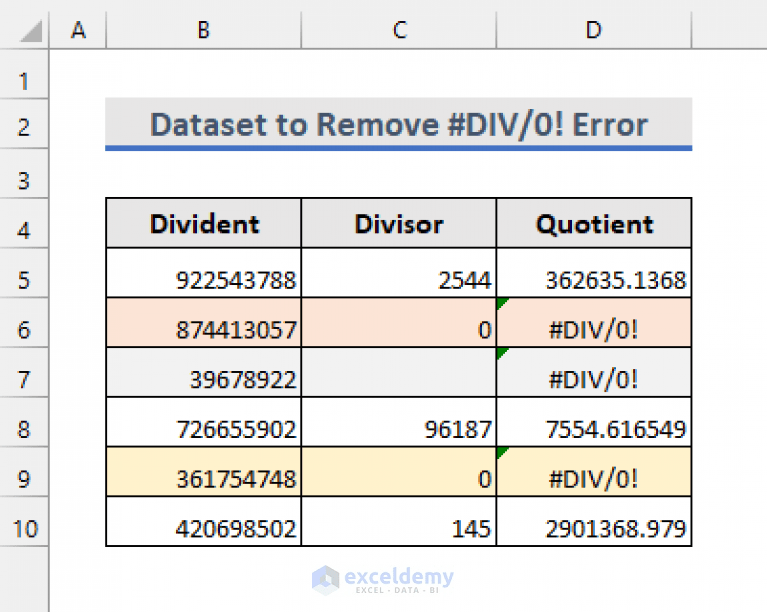Select row 6 header
The width and height of the screenshot is (767, 612).
[24, 323]
